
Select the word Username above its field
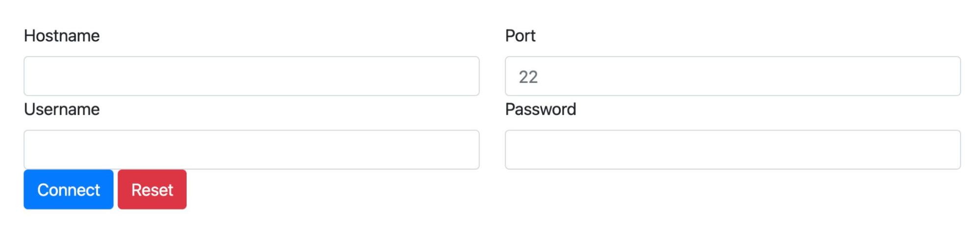[62, 109]
